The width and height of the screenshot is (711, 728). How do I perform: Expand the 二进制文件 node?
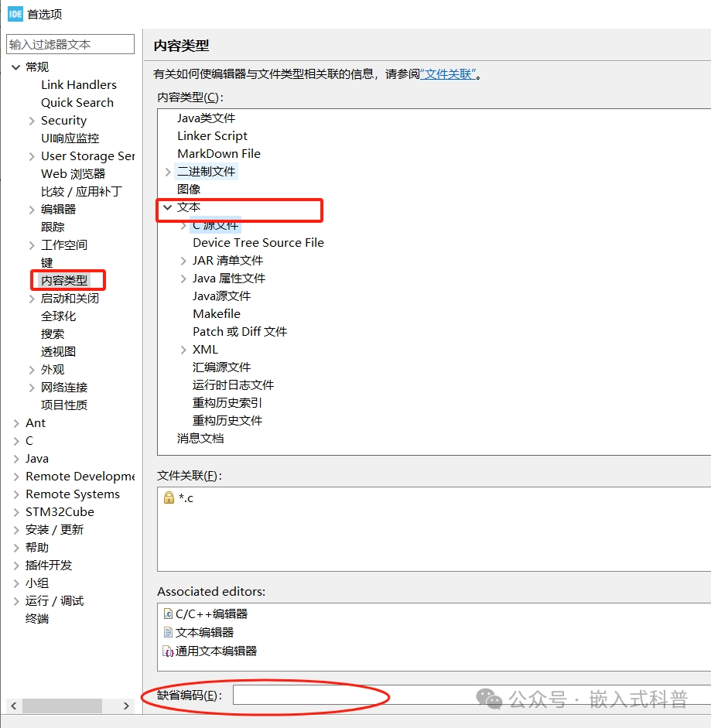169,171
